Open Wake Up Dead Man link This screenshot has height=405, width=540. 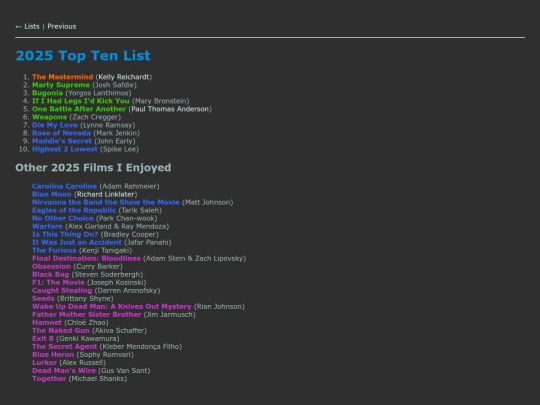coord(112,307)
